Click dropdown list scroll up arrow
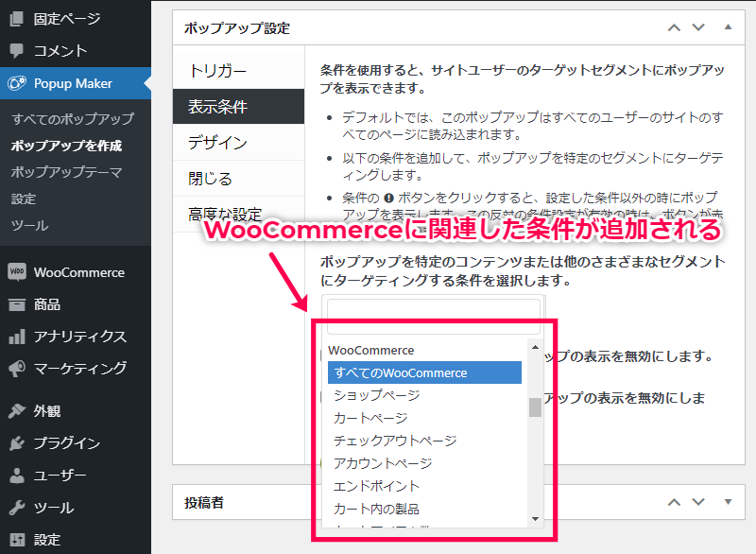This screenshot has height=554, width=756. [x=535, y=347]
